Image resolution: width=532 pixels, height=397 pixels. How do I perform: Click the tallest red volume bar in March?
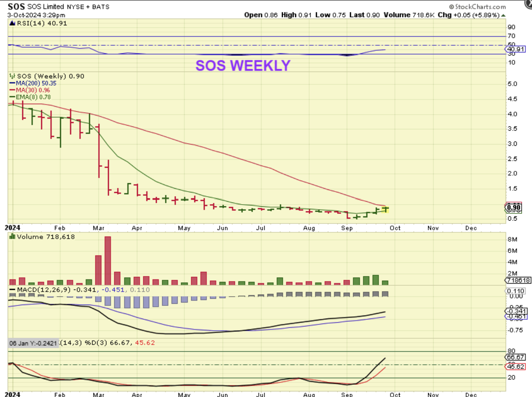pos(108,261)
